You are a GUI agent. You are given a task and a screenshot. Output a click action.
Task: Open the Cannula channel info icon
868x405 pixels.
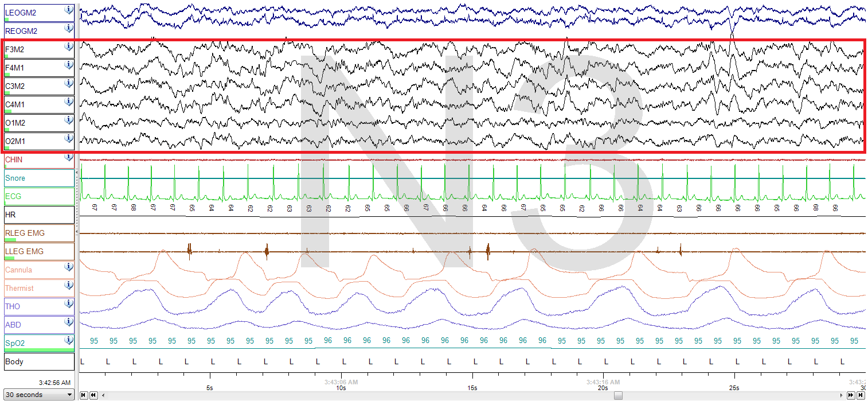(69, 267)
